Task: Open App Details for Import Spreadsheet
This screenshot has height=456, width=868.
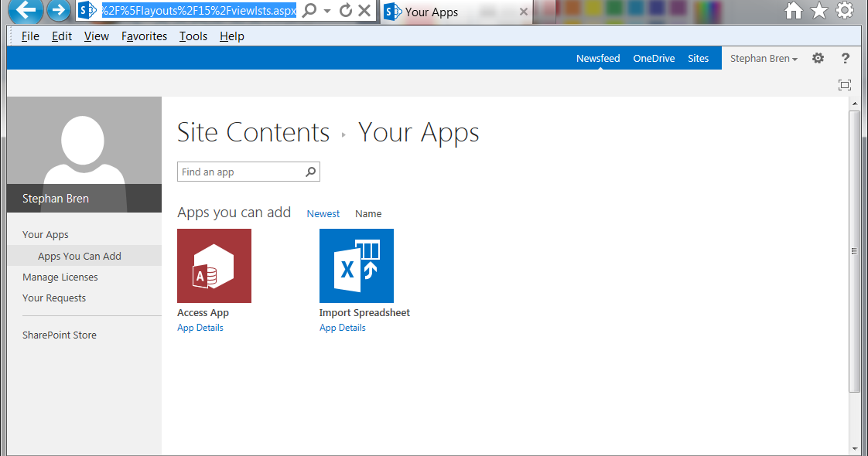Action: (342, 328)
